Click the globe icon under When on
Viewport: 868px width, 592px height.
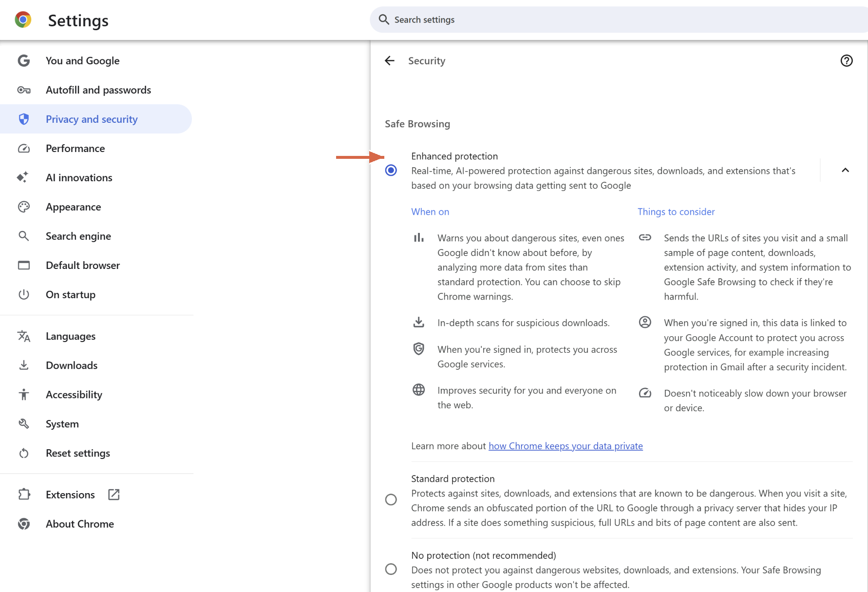(418, 390)
